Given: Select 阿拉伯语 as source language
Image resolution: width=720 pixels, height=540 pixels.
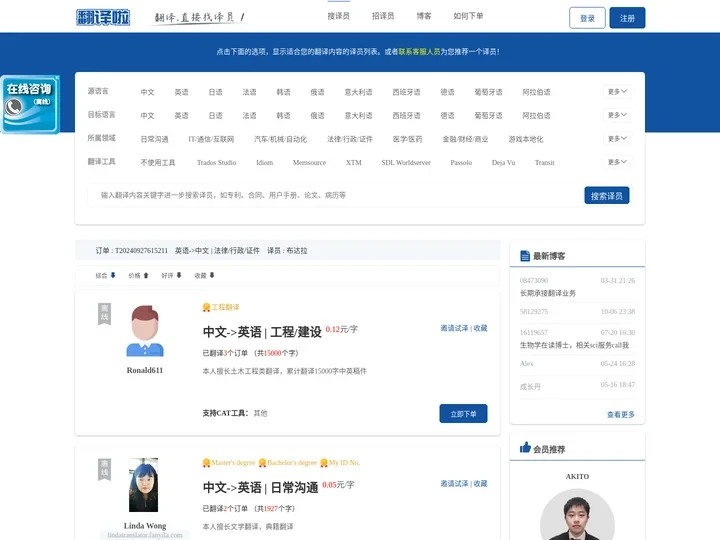Looking at the screenshot, I should click(536, 92).
